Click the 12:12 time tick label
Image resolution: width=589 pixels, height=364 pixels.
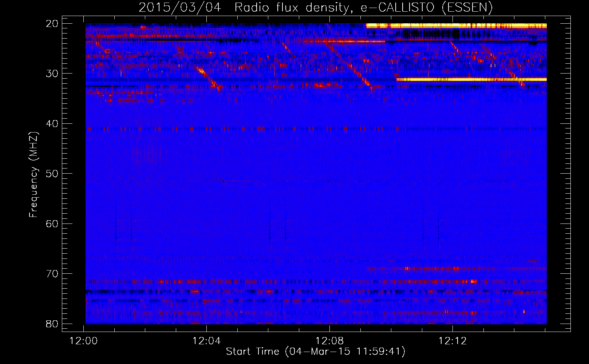click(x=453, y=341)
